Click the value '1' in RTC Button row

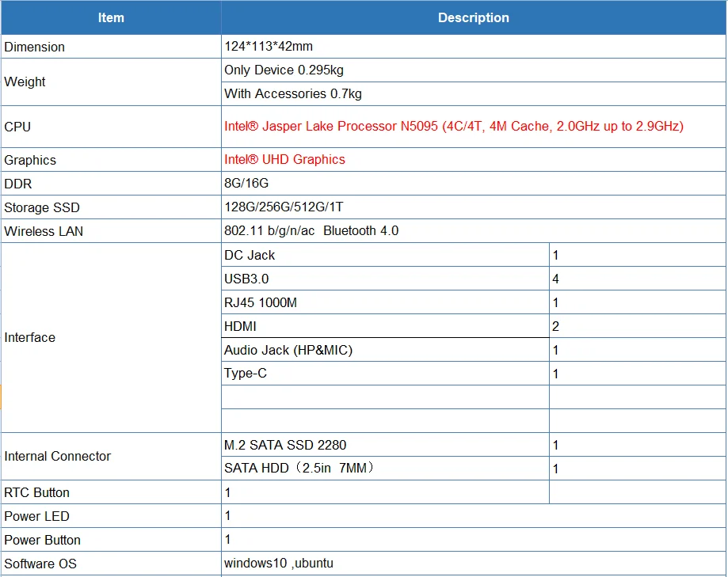pos(227,492)
